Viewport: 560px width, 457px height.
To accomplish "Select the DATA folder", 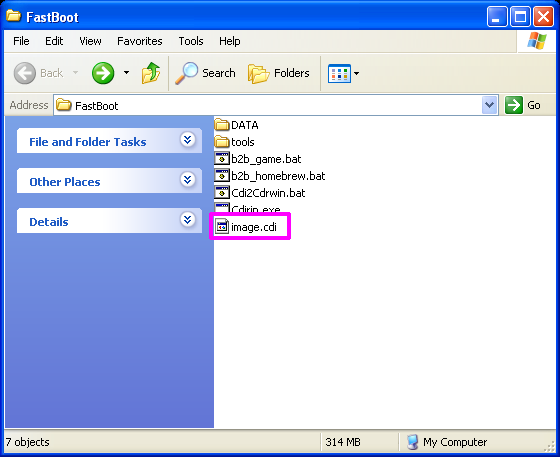I will pos(236,125).
